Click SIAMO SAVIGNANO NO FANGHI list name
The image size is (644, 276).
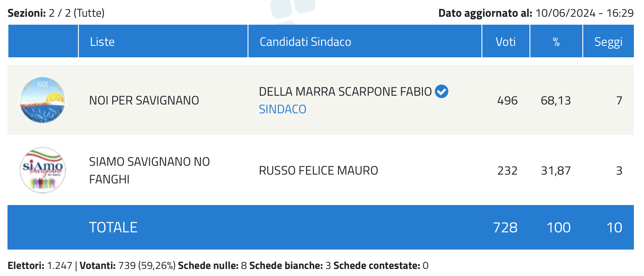click(x=149, y=170)
